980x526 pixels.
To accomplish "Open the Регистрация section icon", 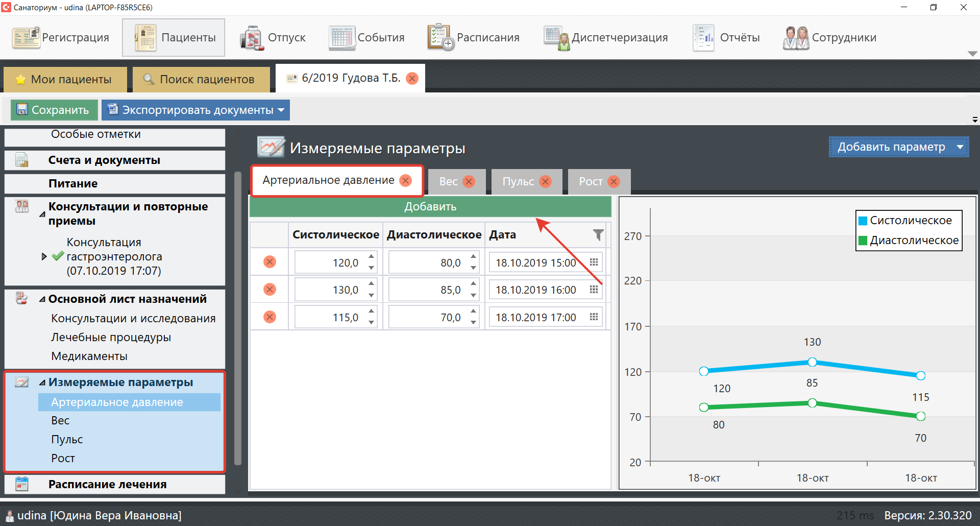I will click(x=26, y=38).
